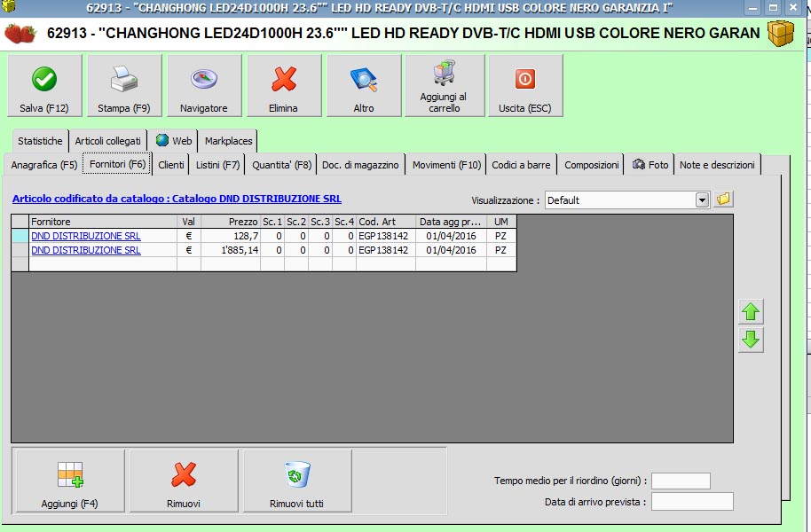Click Aggiungi al carrello shopping cart button
811x532 pixels.
(445, 86)
